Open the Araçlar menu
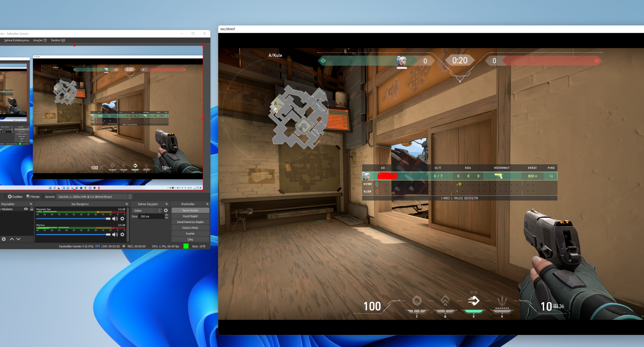This screenshot has width=644, height=347. pyautogui.click(x=40, y=40)
